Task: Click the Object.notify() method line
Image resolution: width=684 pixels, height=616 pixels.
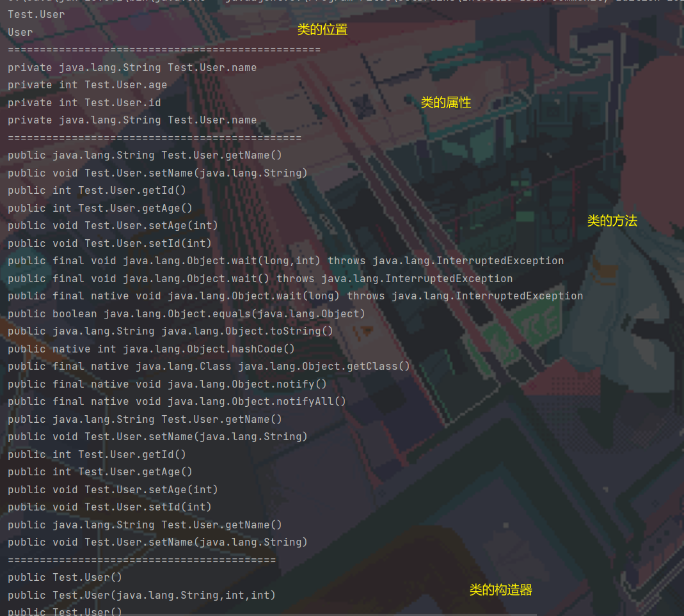Action: pos(167,384)
